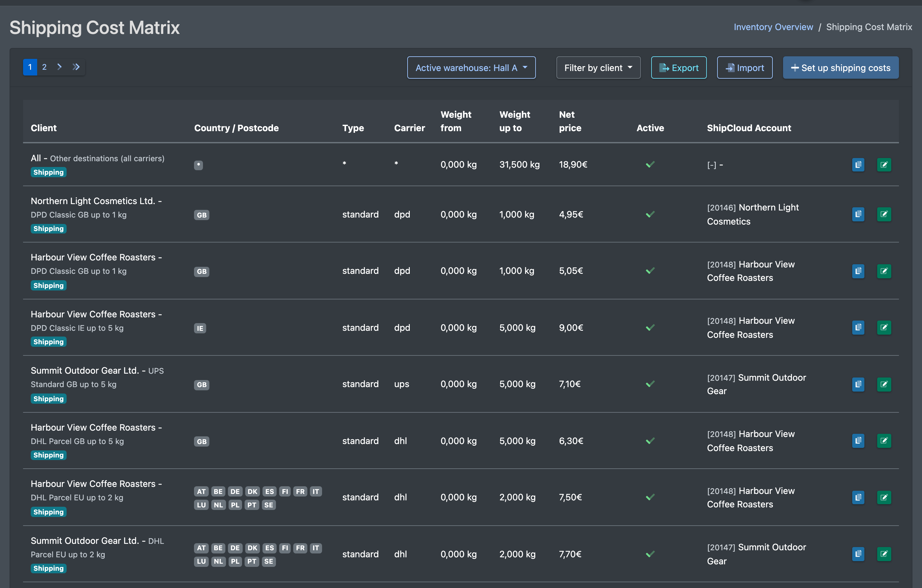Copy Harbour View DHL Parcel GB entry

click(858, 441)
